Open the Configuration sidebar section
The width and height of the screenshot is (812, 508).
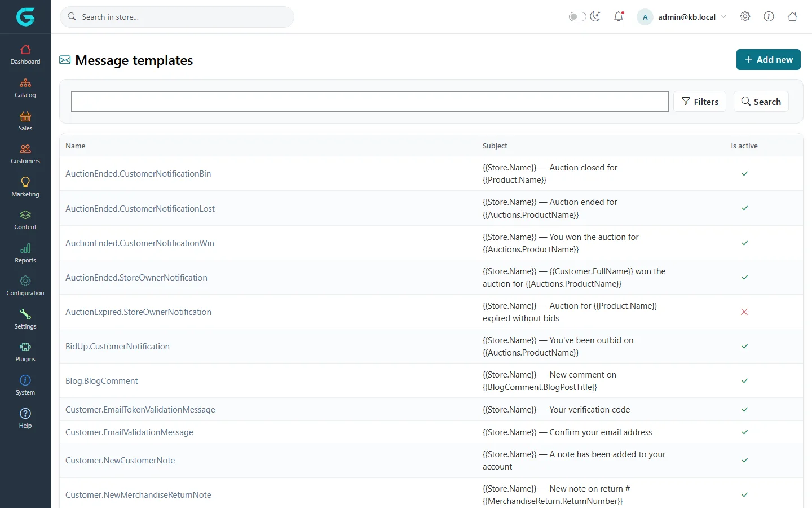25,286
